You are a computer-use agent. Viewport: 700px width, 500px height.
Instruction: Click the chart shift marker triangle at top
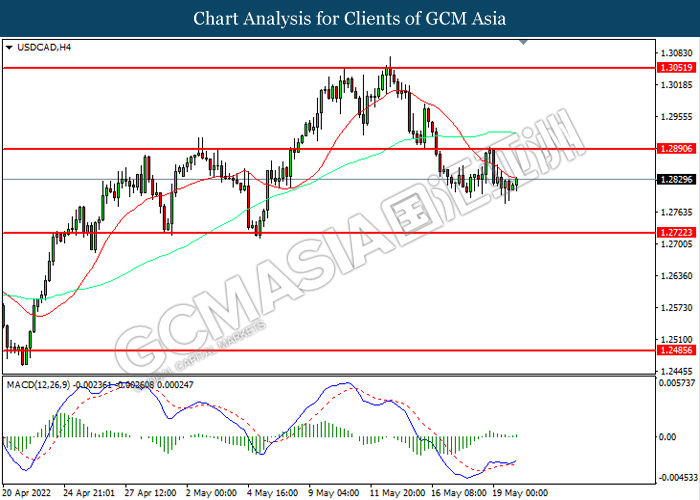523,42
